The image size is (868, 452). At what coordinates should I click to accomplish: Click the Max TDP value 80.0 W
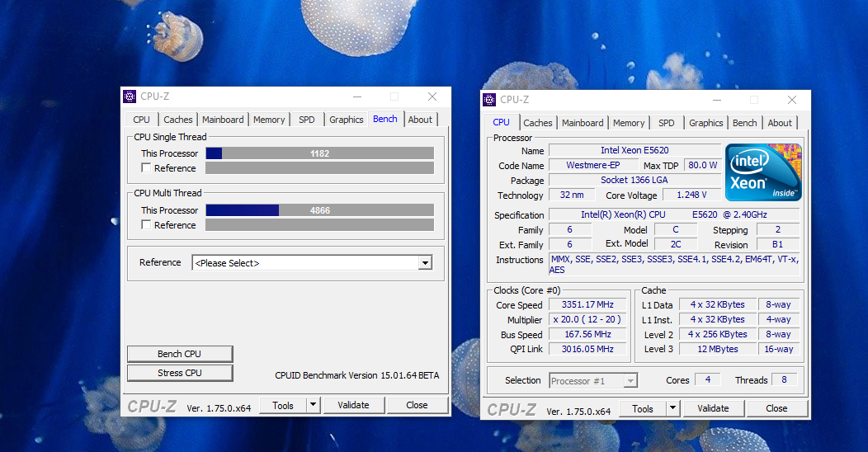pyautogui.click(x=702, y=165)
